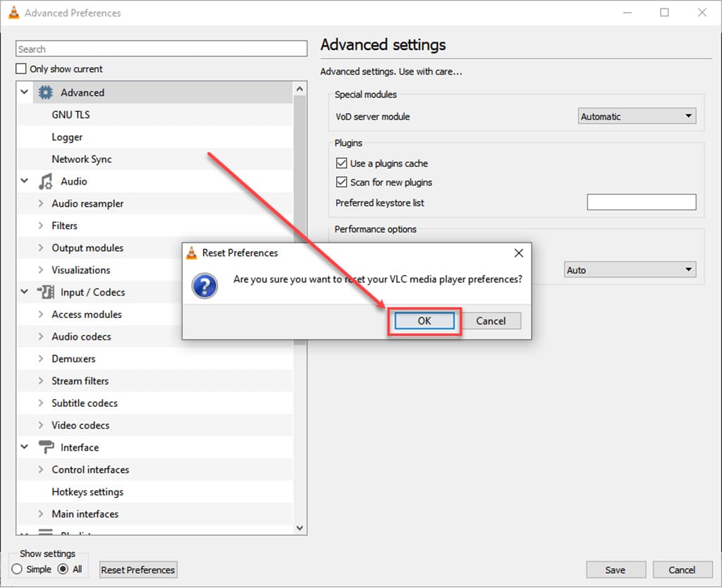Expand the Visualizations node
Screen dimensions: 722x588
(x=41, y=270)
